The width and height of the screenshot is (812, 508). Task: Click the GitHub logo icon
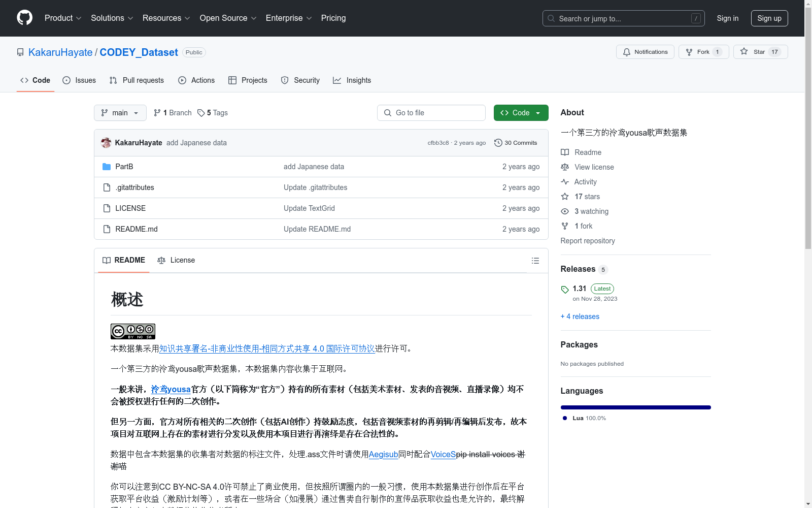pos(24,18)
